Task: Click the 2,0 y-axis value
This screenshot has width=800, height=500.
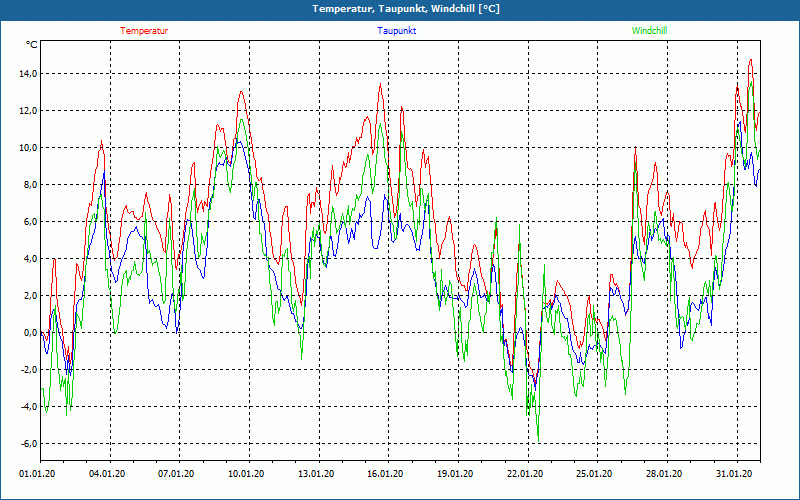Action: [x=30, y=296]
